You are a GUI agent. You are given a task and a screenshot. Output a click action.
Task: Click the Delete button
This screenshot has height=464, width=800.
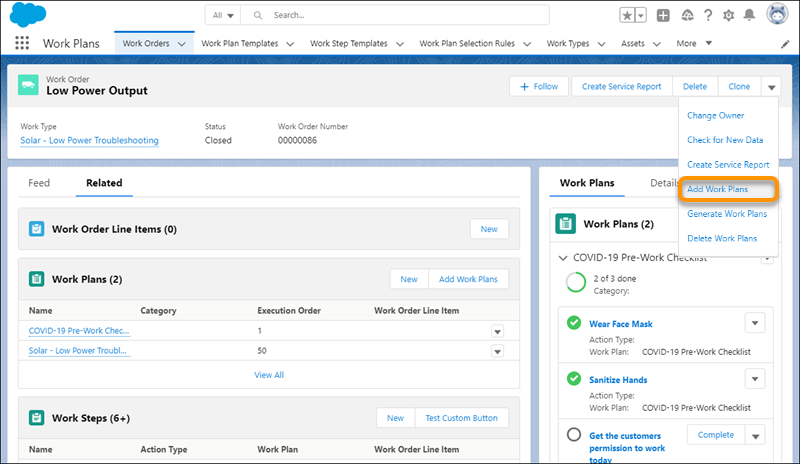click(x=695, y=87)
